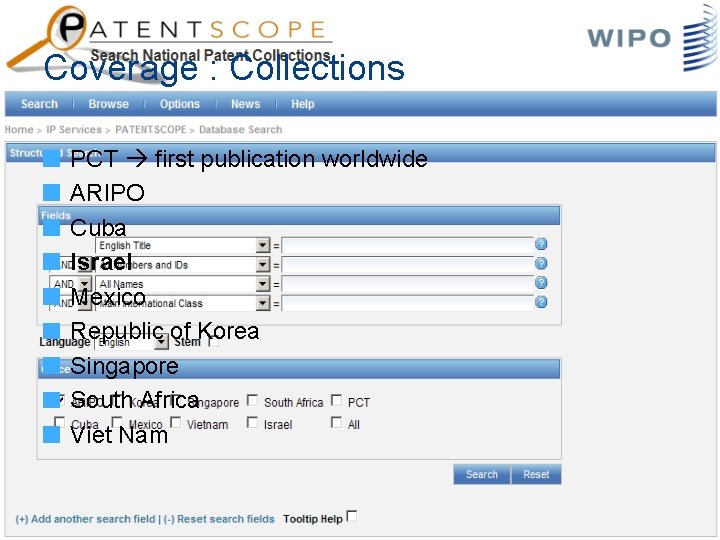Click the Reset button
Screen dimensions: 720x540
point(536,474)
